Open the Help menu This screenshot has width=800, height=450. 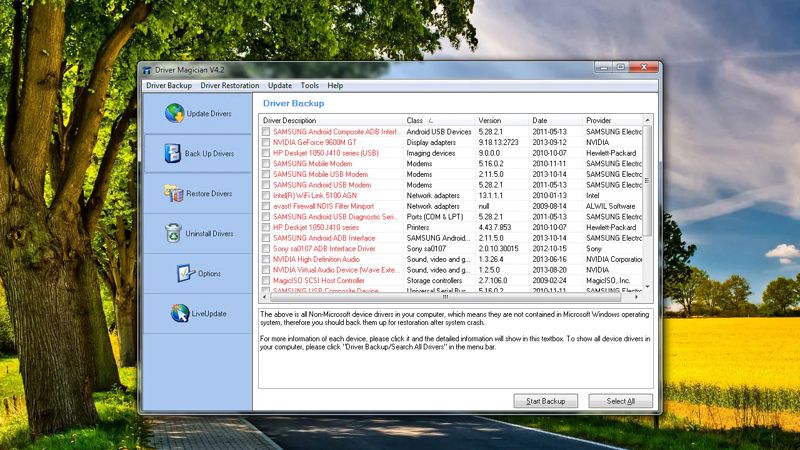pos(335,85)
